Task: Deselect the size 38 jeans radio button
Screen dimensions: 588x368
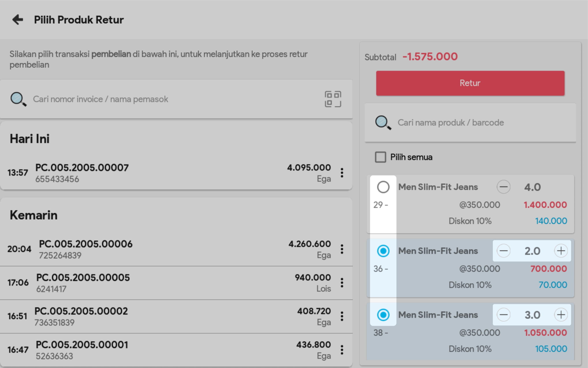Action: pyautogui.click(x=383, y=315)
